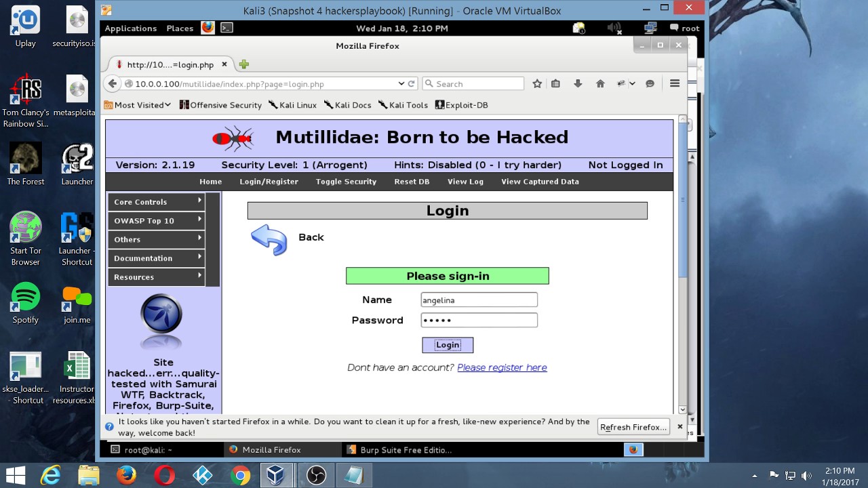The image size is (868, 488).
Task: Click the ant extension icon in toolbar
Action: (620, 83)
